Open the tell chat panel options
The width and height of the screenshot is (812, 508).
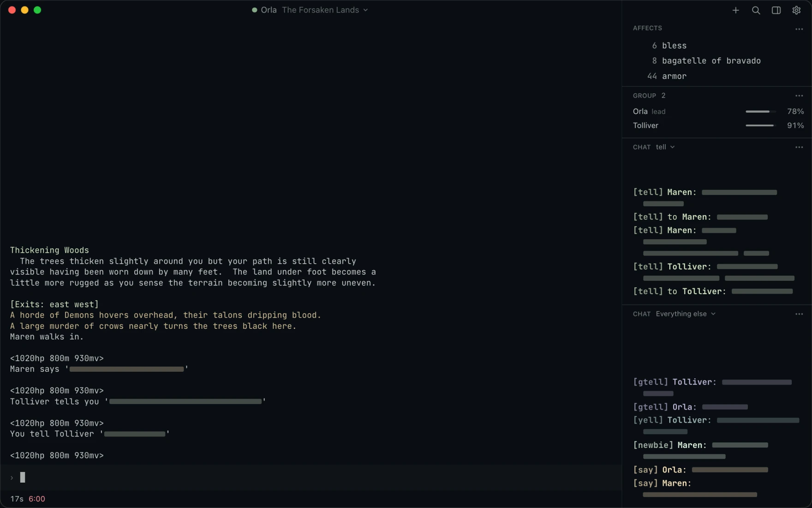pos(799,147)
